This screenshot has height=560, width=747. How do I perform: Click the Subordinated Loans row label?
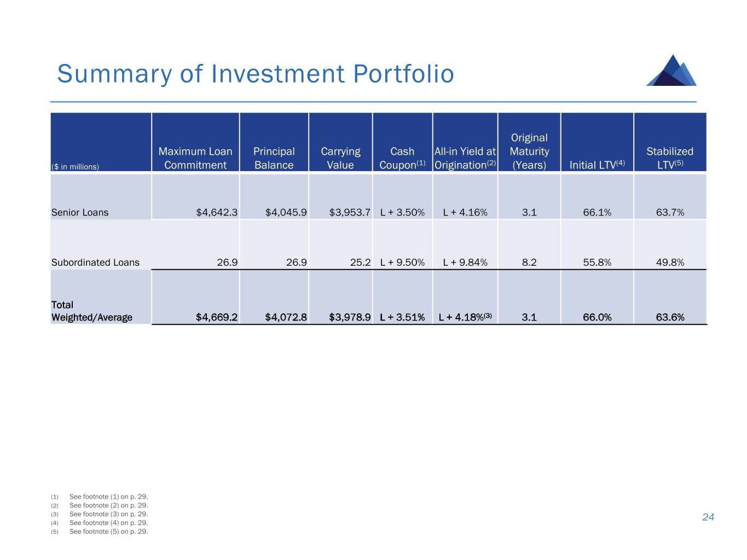click(95, 262)
